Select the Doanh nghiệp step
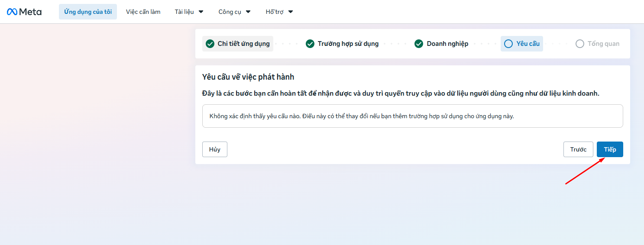644x245 pixels. (x=441, y=44)
